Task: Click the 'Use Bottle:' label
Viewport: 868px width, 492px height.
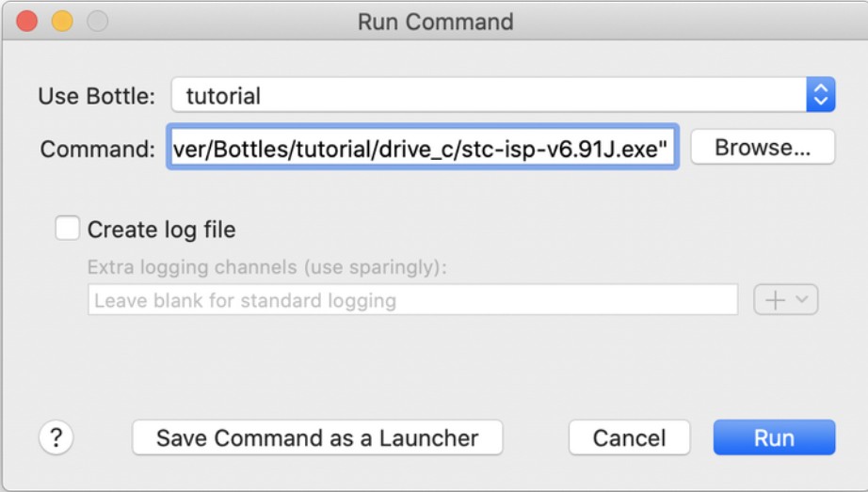Action: [x=96, y=96]
